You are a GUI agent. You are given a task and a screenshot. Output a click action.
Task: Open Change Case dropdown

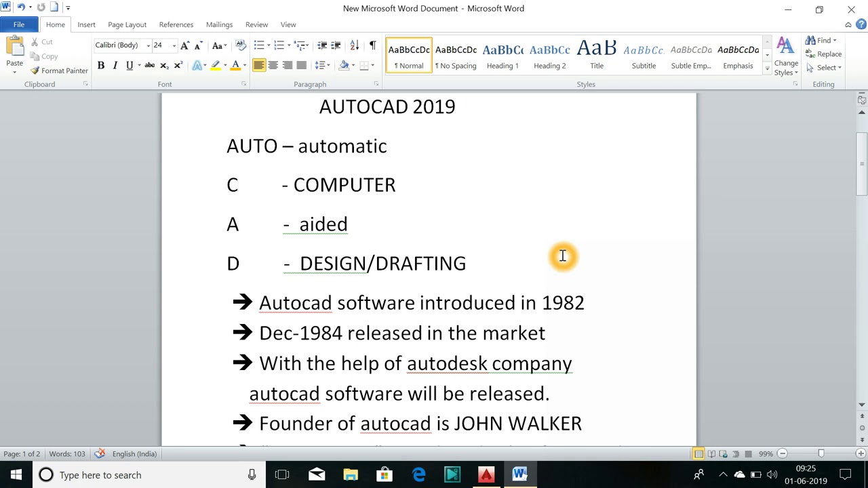219,45
